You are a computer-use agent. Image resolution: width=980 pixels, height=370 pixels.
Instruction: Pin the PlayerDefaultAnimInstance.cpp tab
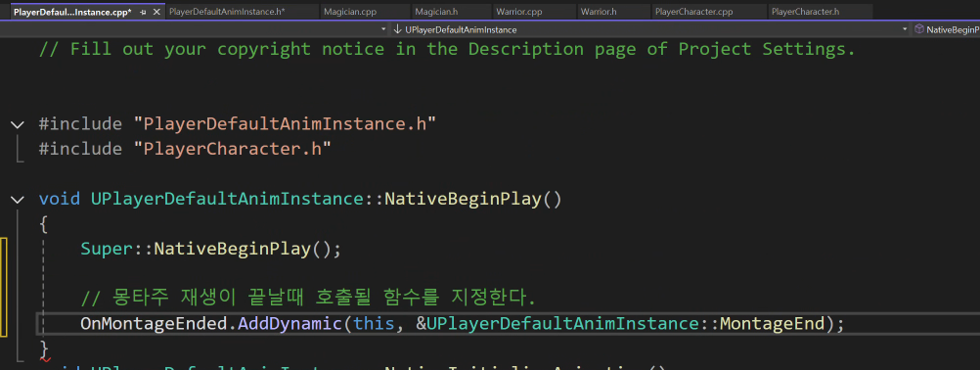(143, 12)
